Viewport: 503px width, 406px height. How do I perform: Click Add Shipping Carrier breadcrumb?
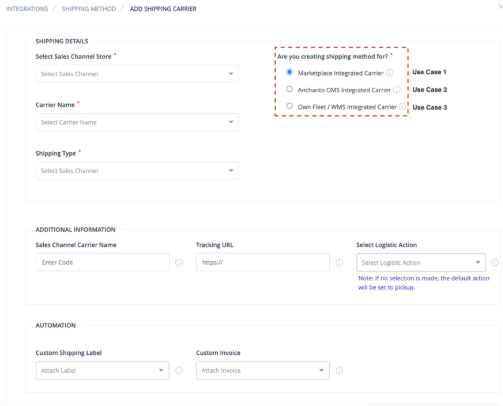tap(163, 9)
